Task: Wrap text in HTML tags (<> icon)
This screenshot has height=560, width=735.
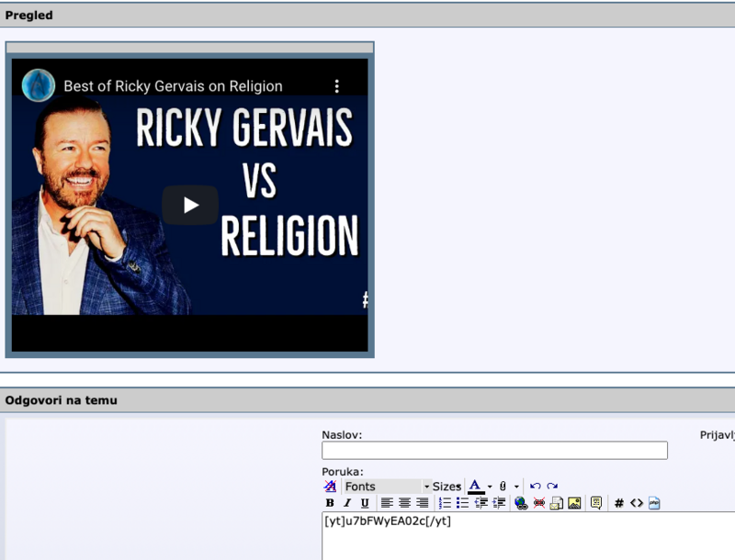Action: (637, 503)
